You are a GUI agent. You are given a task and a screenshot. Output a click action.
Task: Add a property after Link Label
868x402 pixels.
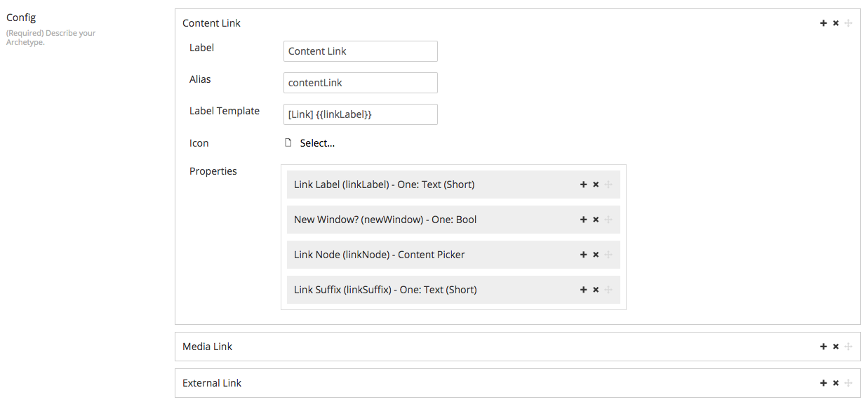click(x=583, y=185)
